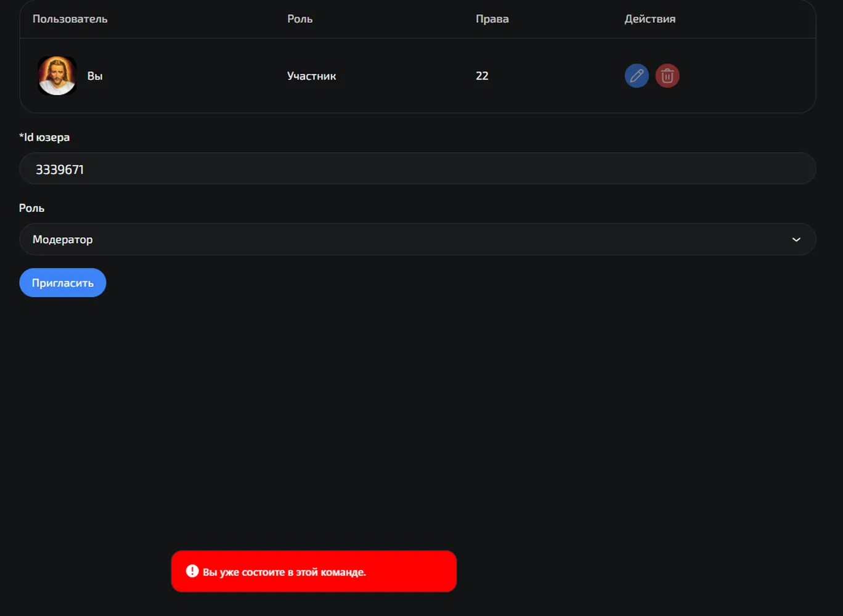Click the blue pencil edit icon
This screenshot has height=616, width=843.
637,76
